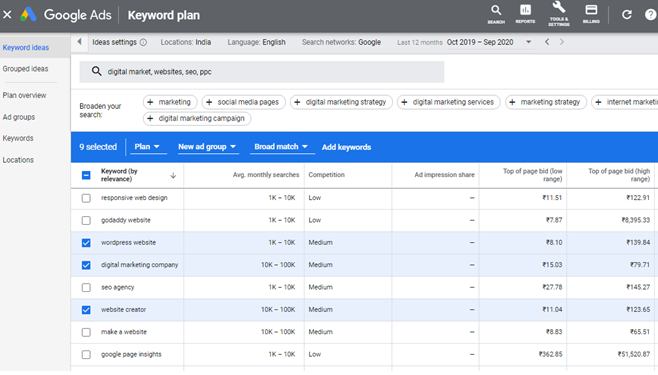Collapse the side panel with left arrow

(x=79, y=42)
